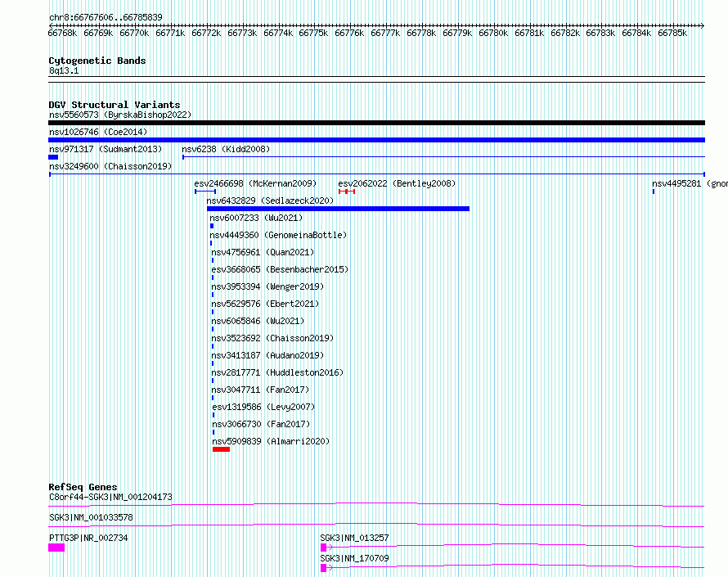Viewport: 728px width, 577px height.
Task: Click the 66780k ruler tick label
Action: coord(493,33)
